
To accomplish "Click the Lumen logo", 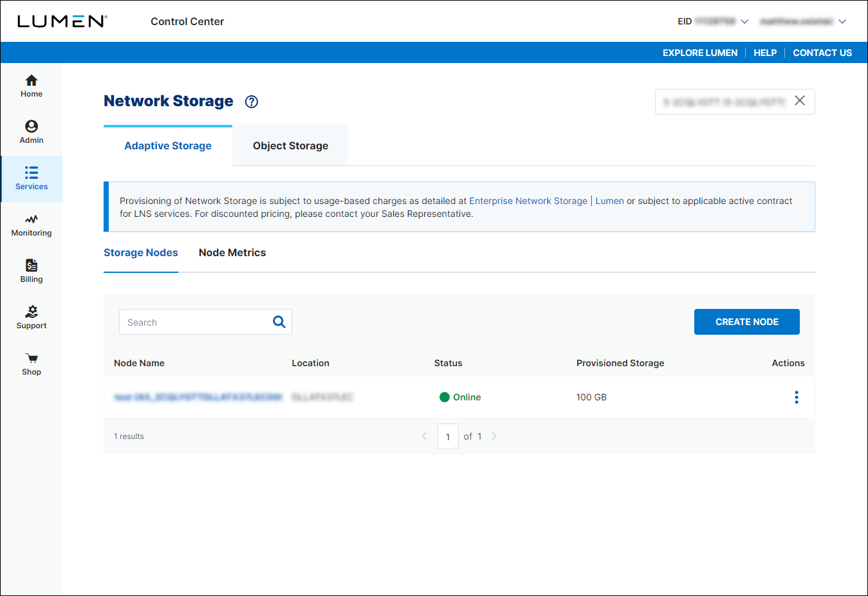I will [62, 21].
